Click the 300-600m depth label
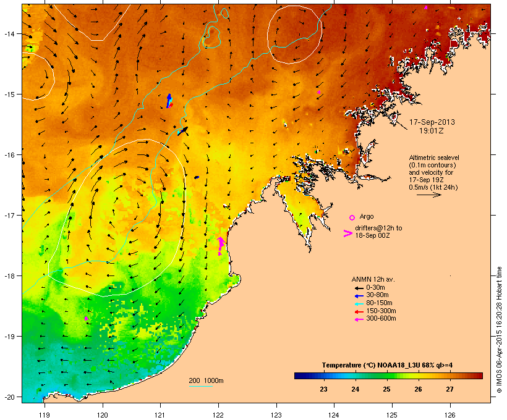This screenshot has height=420, width=507. (x=381, y=319)
